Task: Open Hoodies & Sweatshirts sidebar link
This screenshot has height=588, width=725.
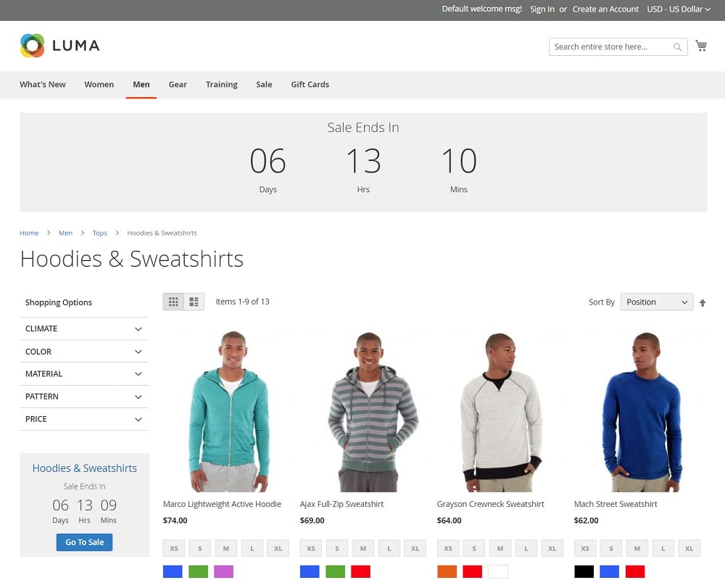Action: click(x=85, y=468)
